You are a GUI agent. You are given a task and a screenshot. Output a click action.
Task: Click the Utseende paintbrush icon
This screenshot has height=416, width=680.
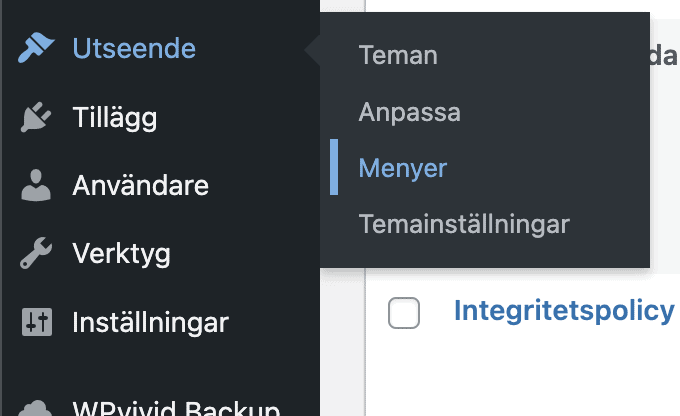pos(36,47)
